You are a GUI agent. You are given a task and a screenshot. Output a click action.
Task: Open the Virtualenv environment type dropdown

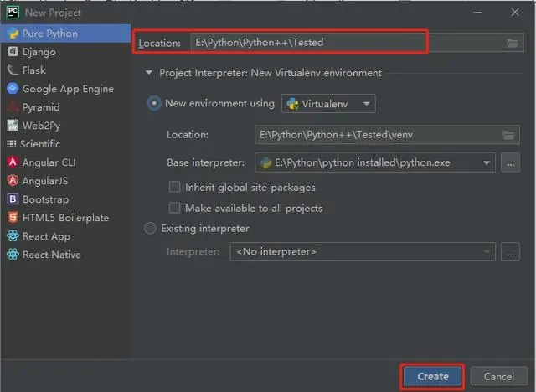click(x=329, y=104)
